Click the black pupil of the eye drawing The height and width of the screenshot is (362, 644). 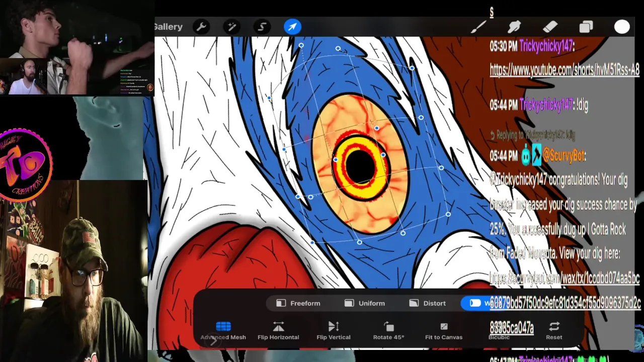(x=360, y=167)
